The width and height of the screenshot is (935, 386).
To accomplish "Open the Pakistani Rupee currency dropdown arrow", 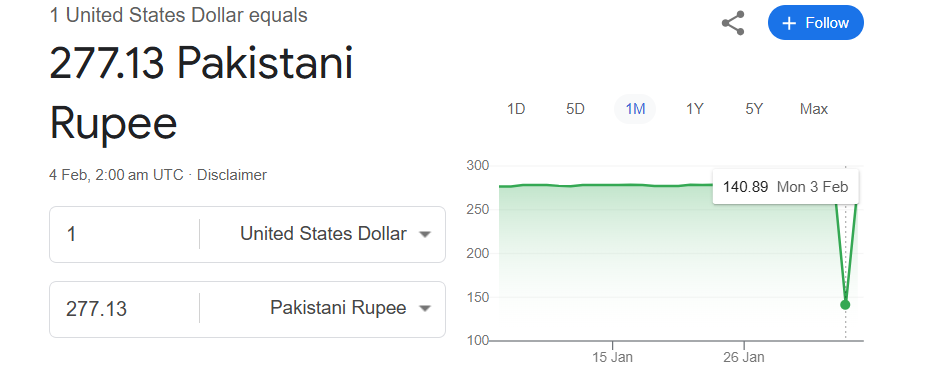I will 425,308.
